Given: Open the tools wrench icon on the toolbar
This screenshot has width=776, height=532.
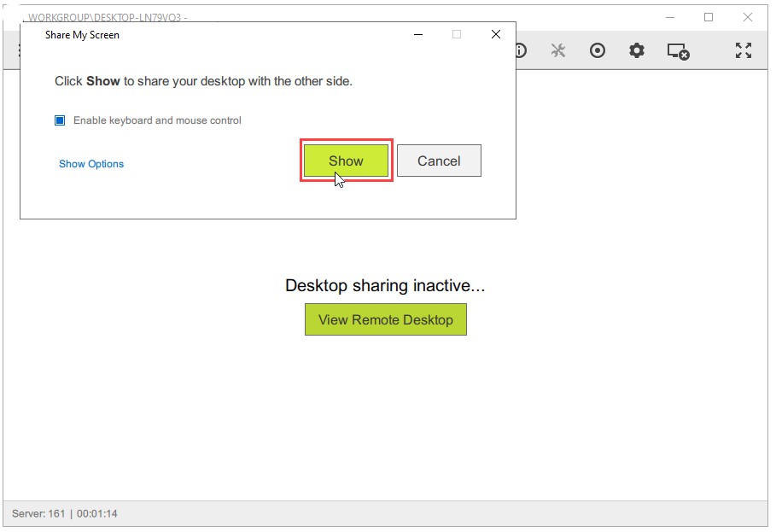Looking at the screenshot, I should [557, 50].
